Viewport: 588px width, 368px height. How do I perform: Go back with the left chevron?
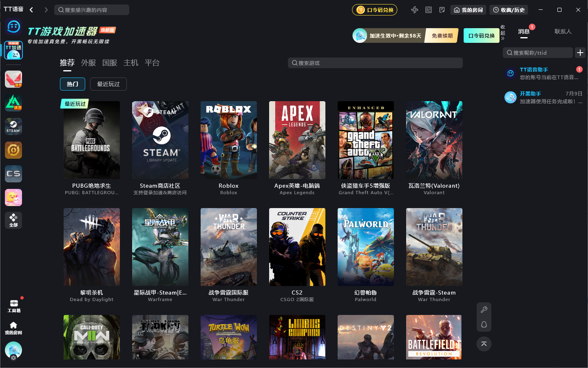31,10
